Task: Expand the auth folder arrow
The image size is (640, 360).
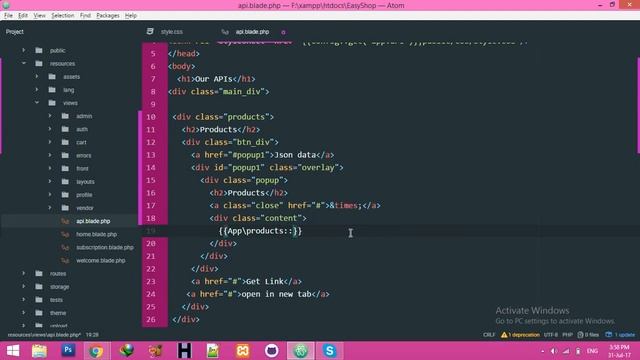Action: pyautogui.click(x=50, y=129)
